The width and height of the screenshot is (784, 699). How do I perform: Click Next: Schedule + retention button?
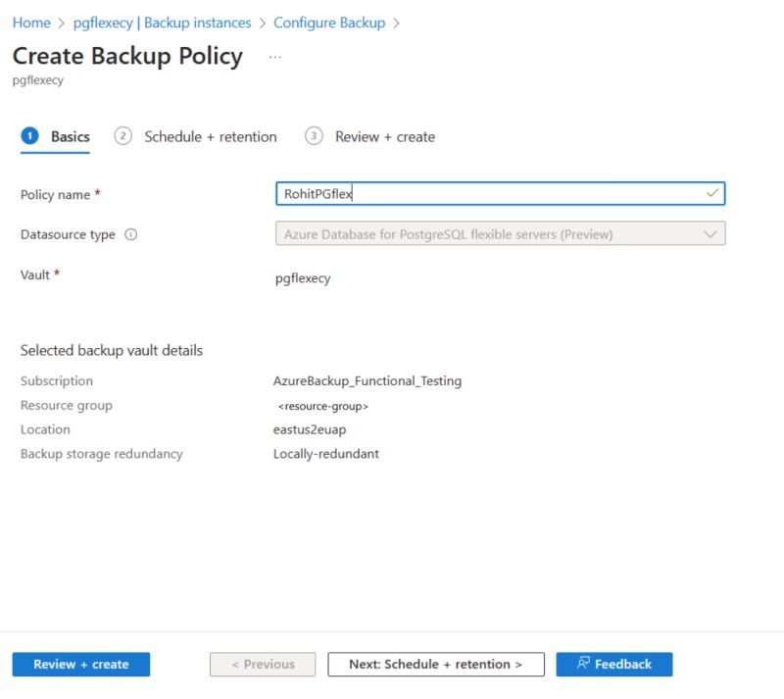pyautogui.click(x=435, y=664)
